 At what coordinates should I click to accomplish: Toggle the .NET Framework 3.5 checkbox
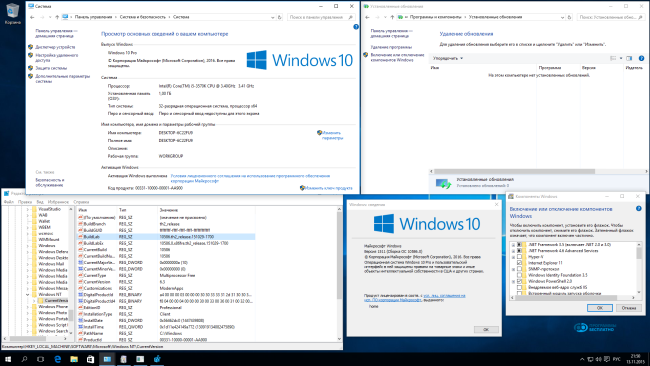tap(519, 245)
